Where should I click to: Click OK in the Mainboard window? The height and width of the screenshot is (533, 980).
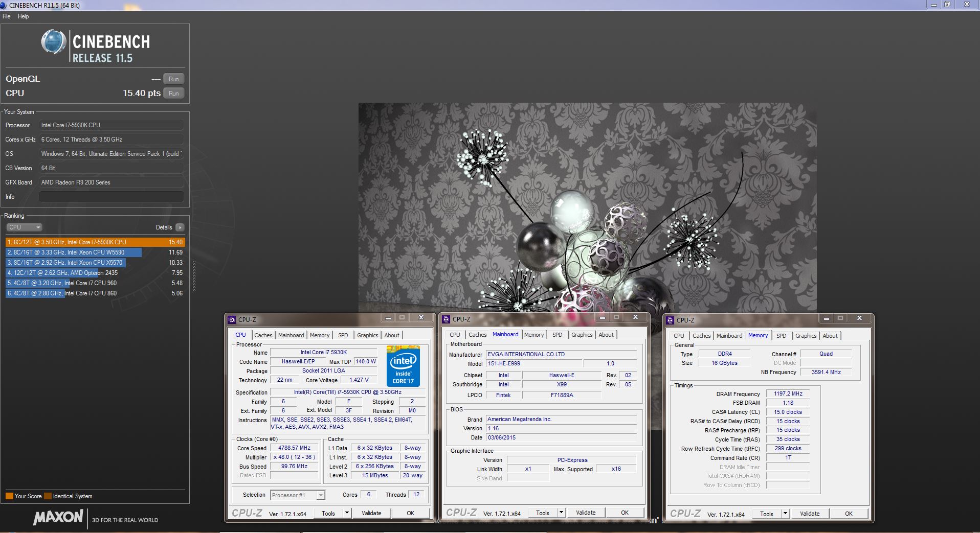pyautogui.click(x=625, y=513)
